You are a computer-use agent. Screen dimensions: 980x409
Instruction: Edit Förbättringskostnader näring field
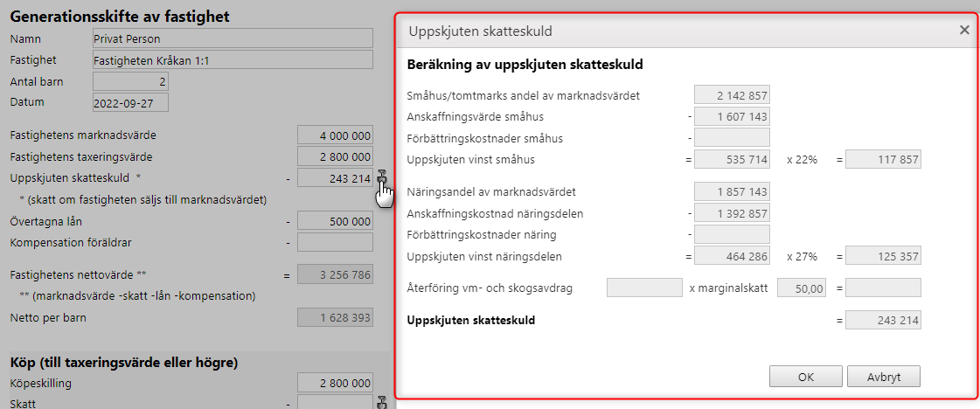[732, 234]
